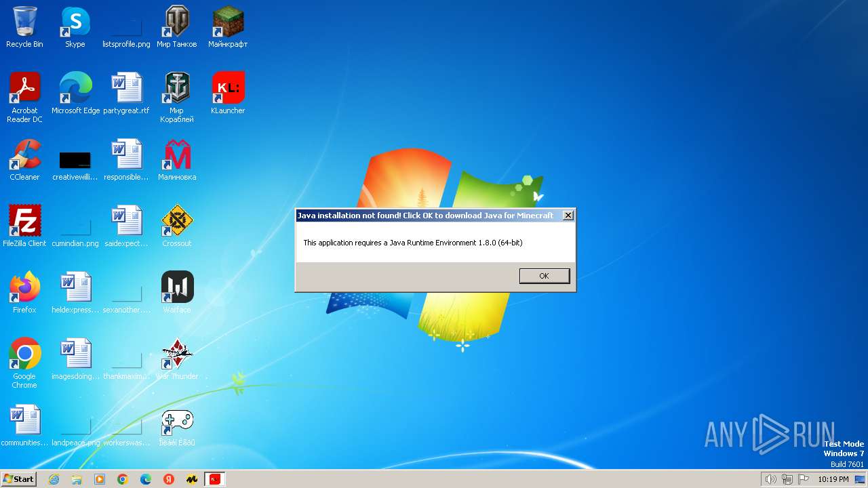The image size is (868, 488).
Task: Select the listsprofile.png file icon
Action: point(126,33)
